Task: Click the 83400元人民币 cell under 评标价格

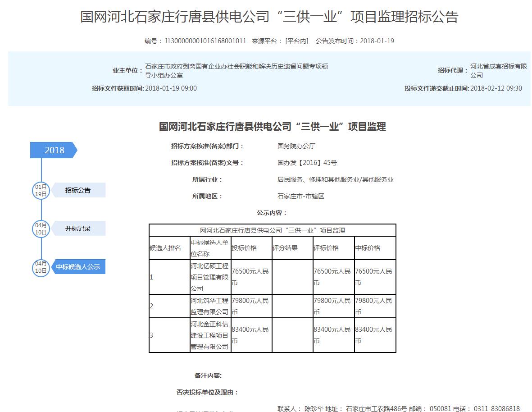Action: pyautogui.click(x=333, y=335)
